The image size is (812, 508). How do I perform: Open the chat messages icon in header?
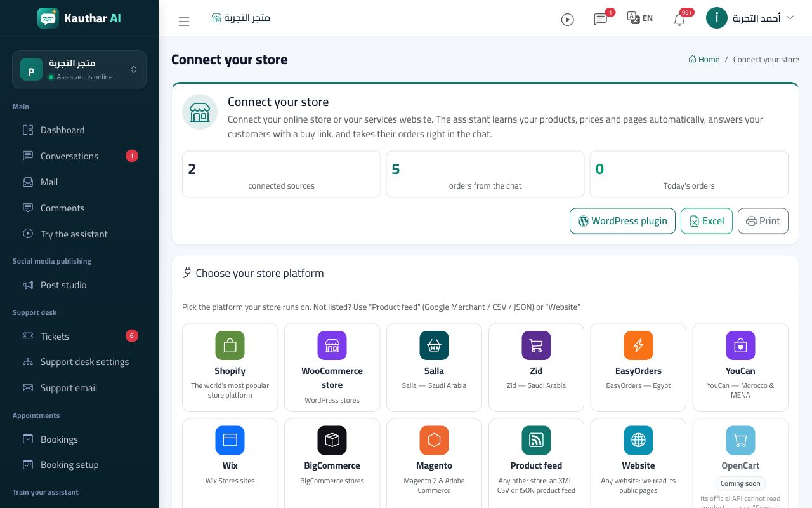[x=600, y=20]
